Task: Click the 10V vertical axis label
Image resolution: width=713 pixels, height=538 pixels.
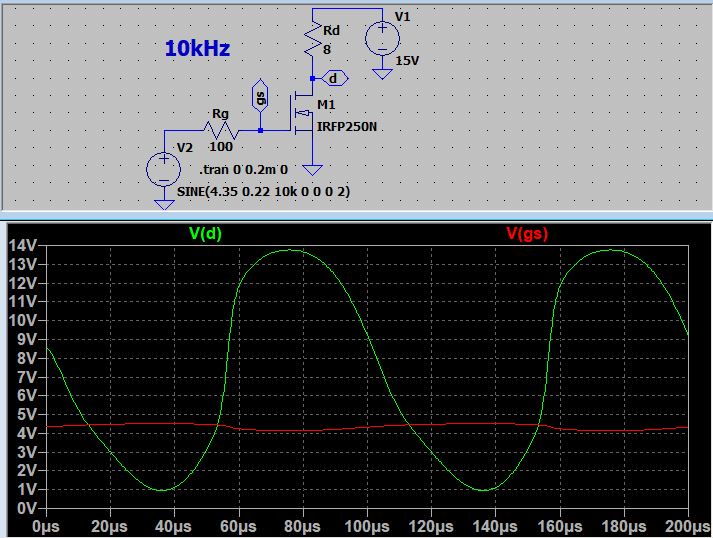Action: [x=22, y=321]
